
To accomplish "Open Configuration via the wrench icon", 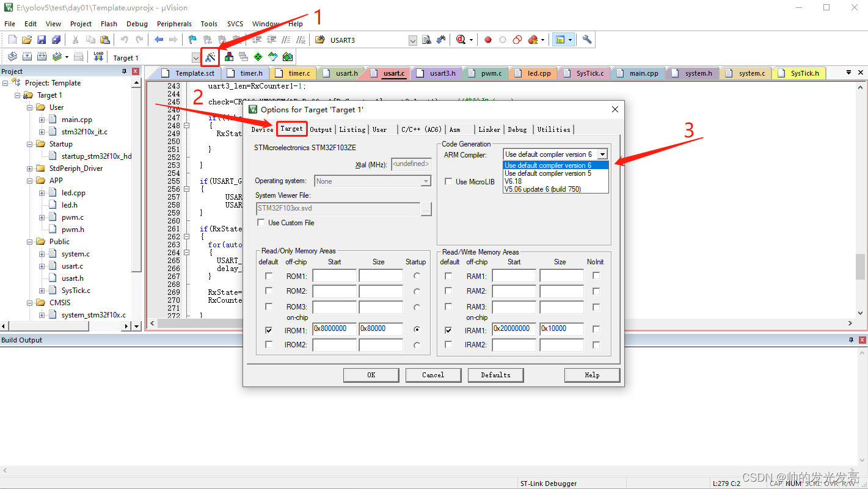I will tap(587, 40).
